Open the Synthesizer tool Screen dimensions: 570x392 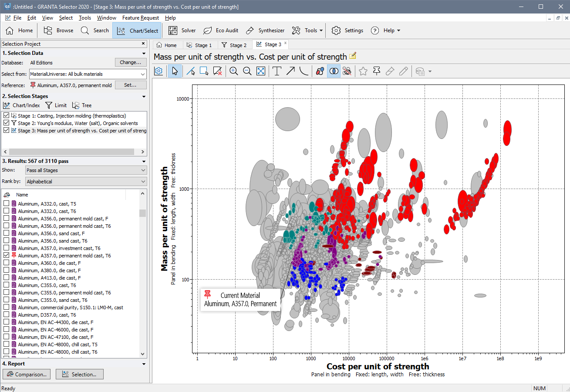tap(265, 30)
